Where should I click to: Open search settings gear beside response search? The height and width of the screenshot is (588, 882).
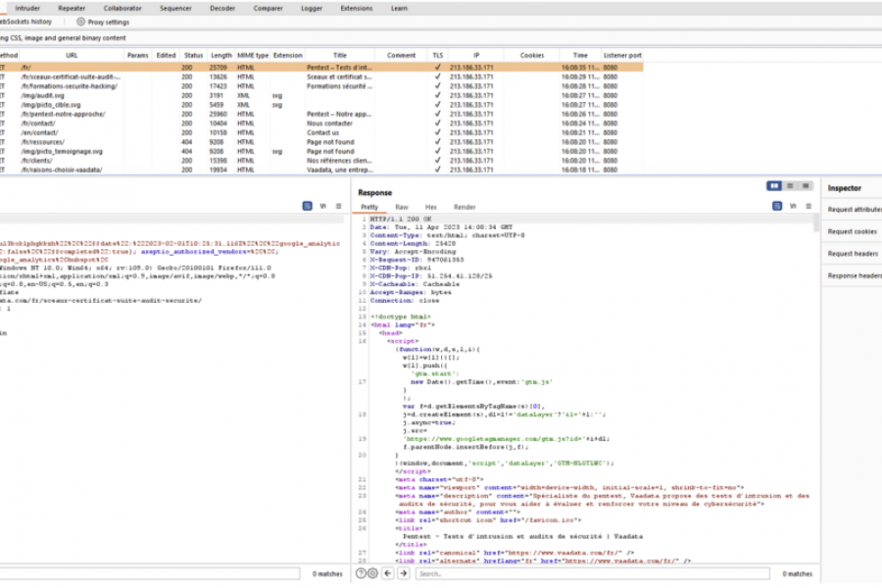pyautogui.click(x=372, y=573)
